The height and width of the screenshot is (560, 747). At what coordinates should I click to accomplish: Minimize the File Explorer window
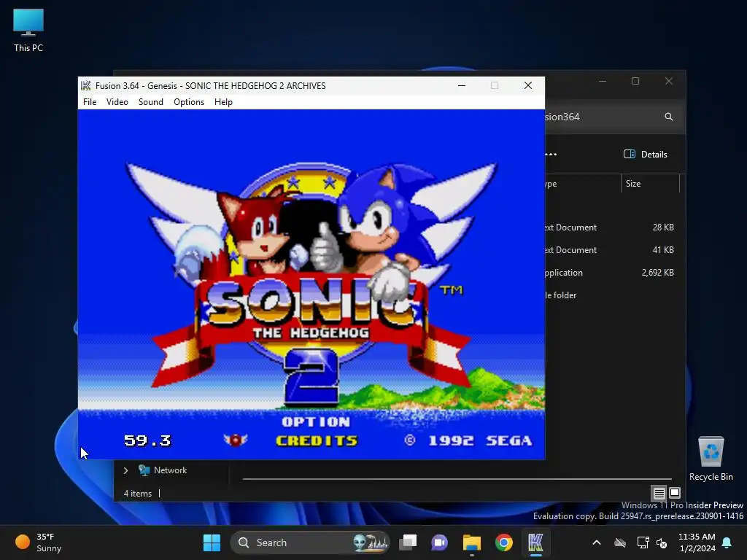tap(603, 82)
